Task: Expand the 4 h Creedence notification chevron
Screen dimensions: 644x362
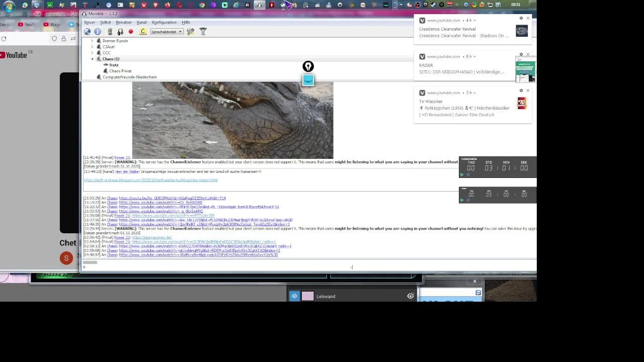Action: tap(474, 21)
